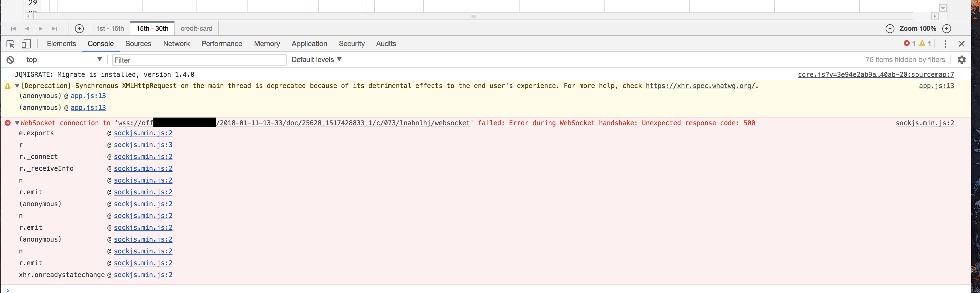Click the red error count icon

point(907,43)
